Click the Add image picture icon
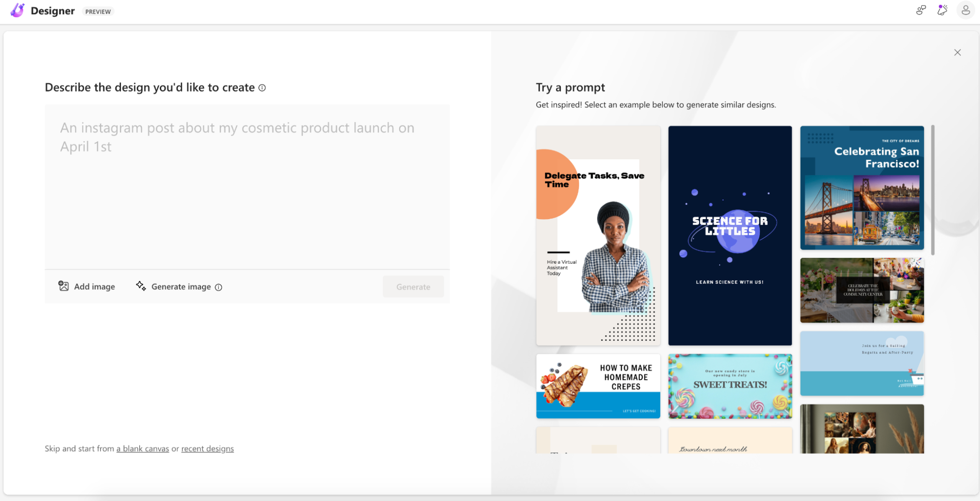 (x=64, y=286)
